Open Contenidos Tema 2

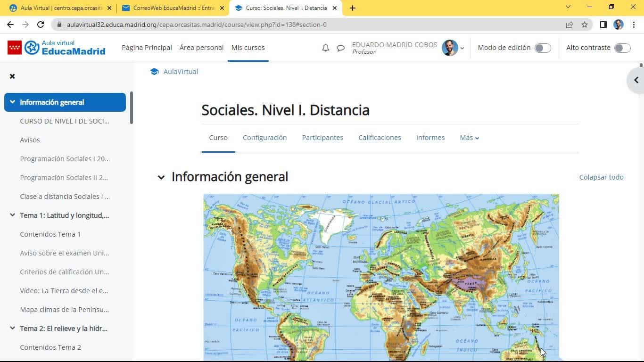50,347
